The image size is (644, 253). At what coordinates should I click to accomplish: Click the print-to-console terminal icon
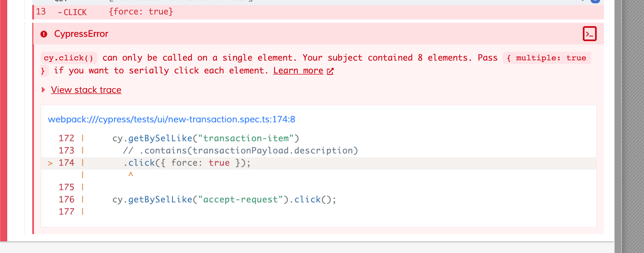(589, 33)
